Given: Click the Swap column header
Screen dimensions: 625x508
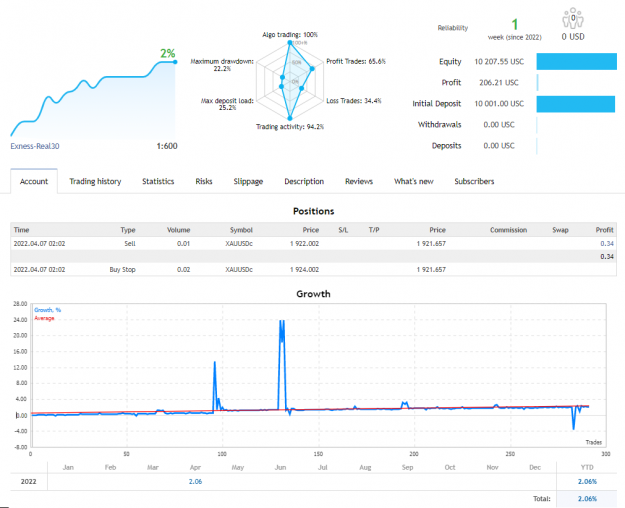Looking at the screenshot, I should (x=560, y=230).
